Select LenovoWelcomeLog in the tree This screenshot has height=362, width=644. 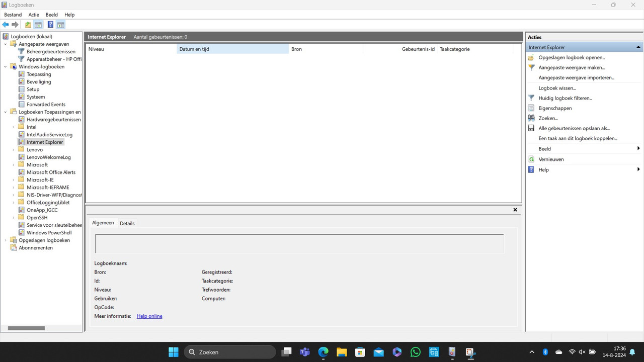[x=49, y=157]
